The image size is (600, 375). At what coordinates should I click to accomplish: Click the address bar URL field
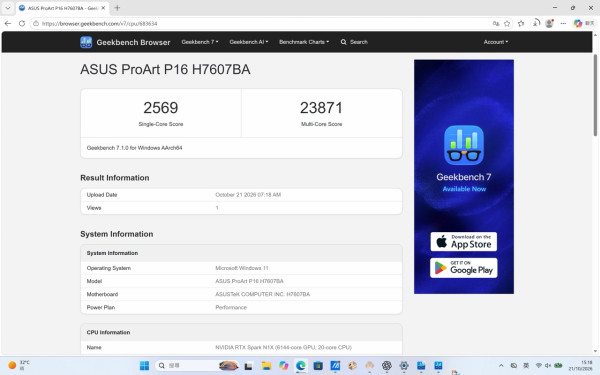(260, 23)
